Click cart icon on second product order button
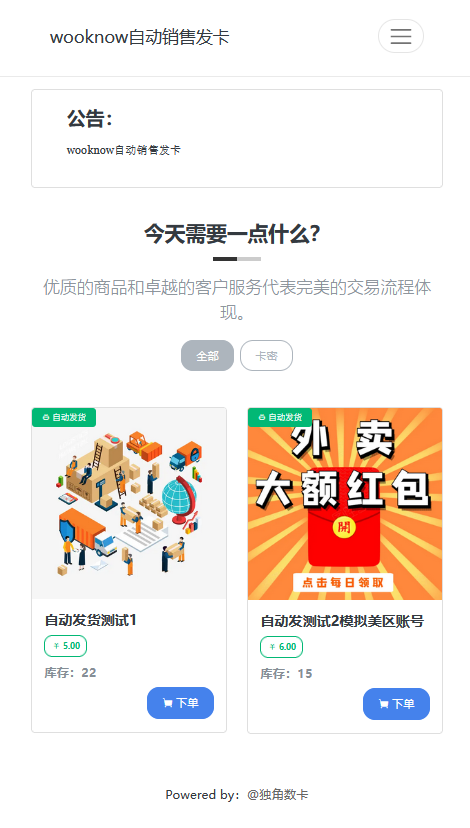The width and height of the screenshot is (470, 828). (383, 704)
